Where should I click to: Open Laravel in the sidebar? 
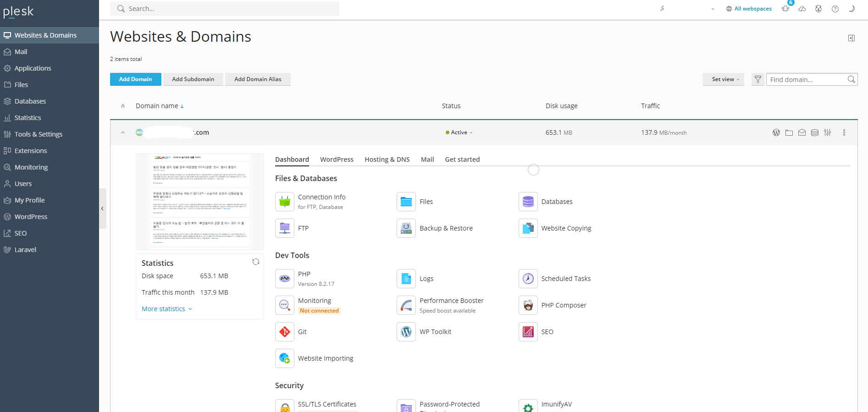[x=50, y=250]
